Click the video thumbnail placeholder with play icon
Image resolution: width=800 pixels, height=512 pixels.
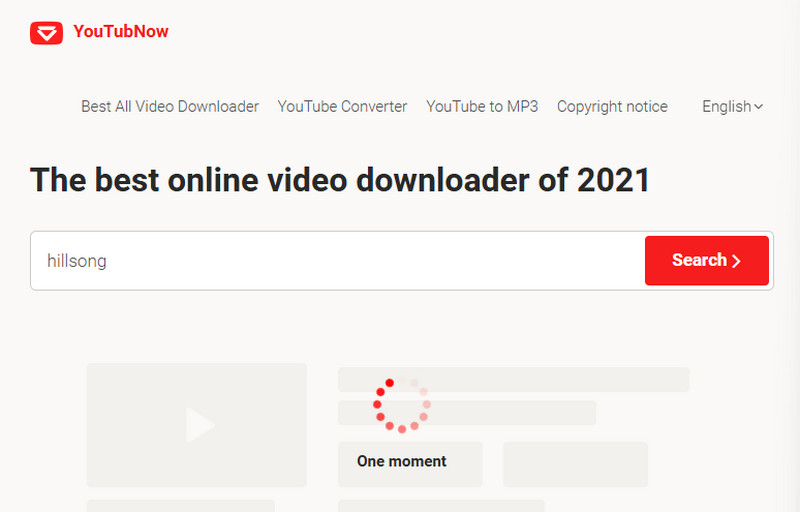196,425
